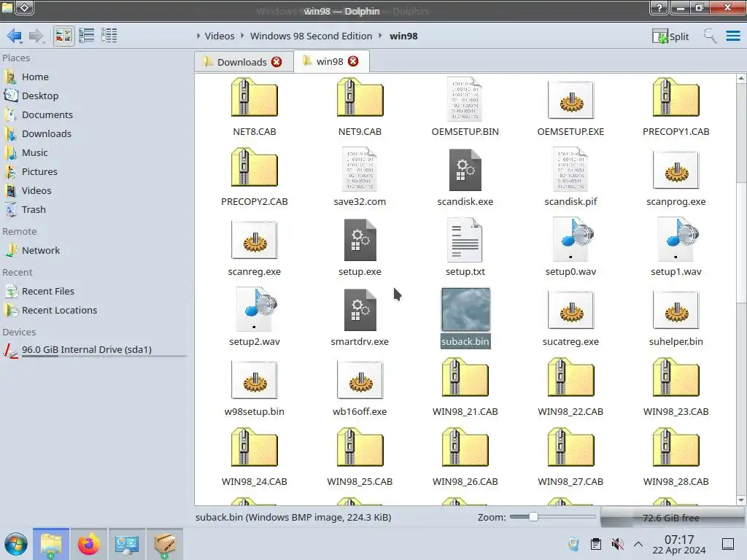Select the setup.exe executable icon

point(360,240)
